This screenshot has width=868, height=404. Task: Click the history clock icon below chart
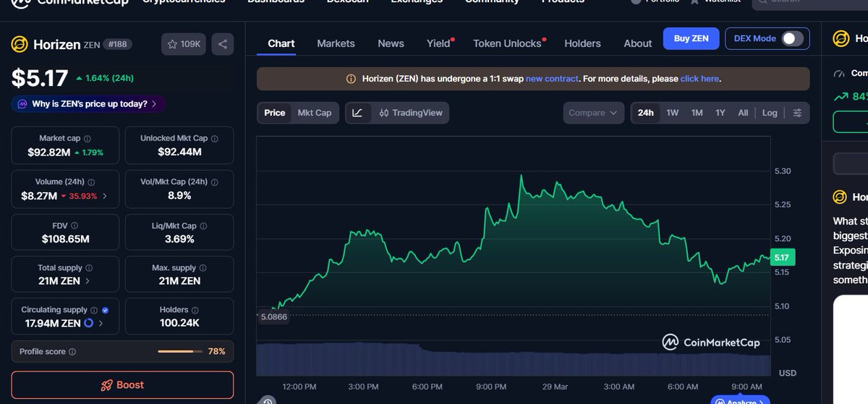[x=268, y=400]
